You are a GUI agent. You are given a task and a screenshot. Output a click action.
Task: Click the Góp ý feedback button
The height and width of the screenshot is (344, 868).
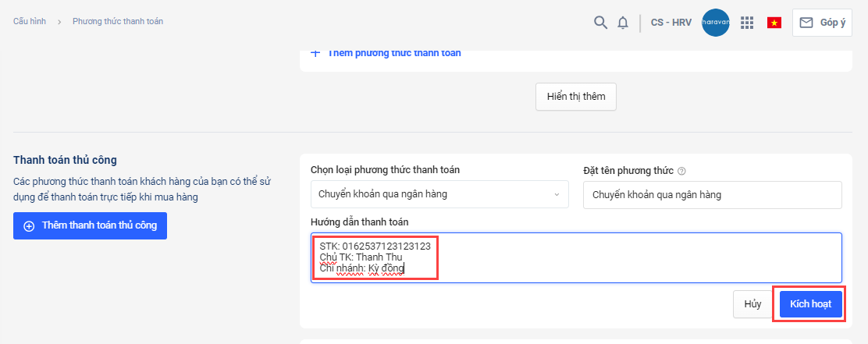click(x=822, y=23)
